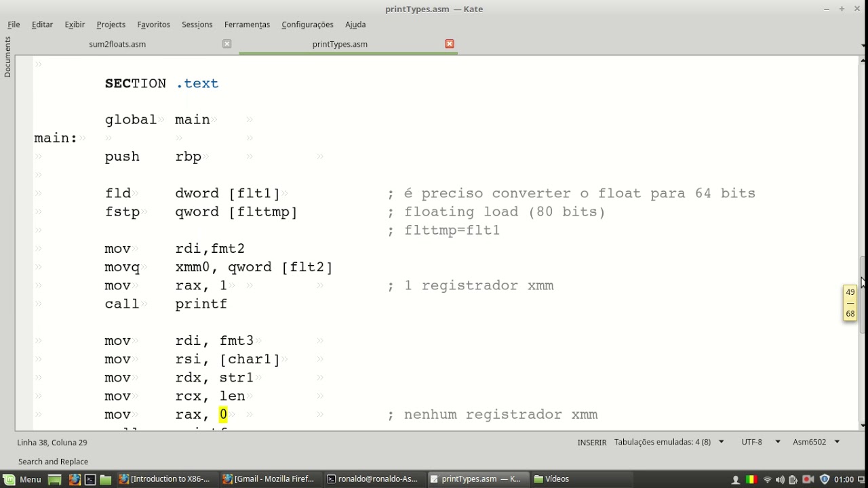868x488 pixels.
Task: Close the sum2floats.asm tab
Action: (227, 44)
